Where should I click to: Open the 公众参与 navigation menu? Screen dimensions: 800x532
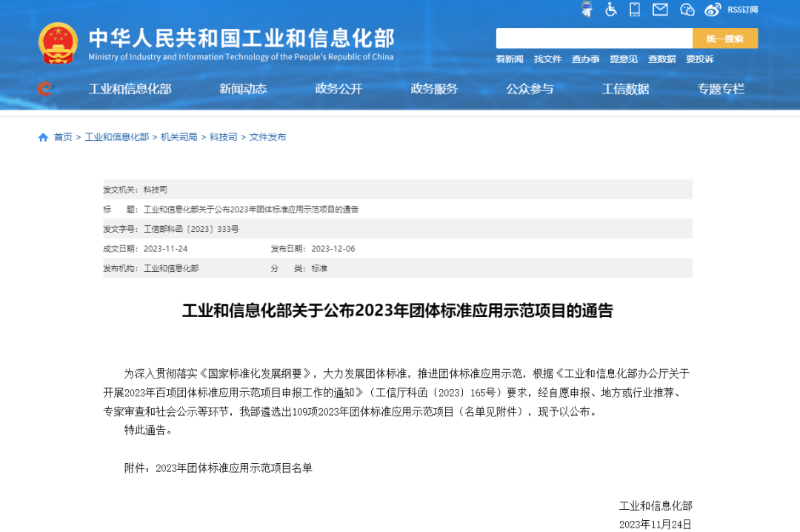click(x=530, y=88)
